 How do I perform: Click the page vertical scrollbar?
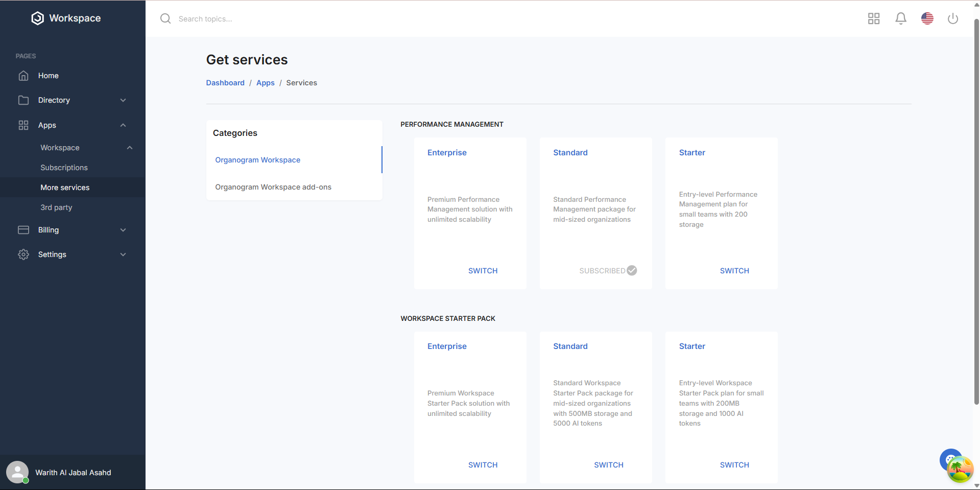click(976, 204)
